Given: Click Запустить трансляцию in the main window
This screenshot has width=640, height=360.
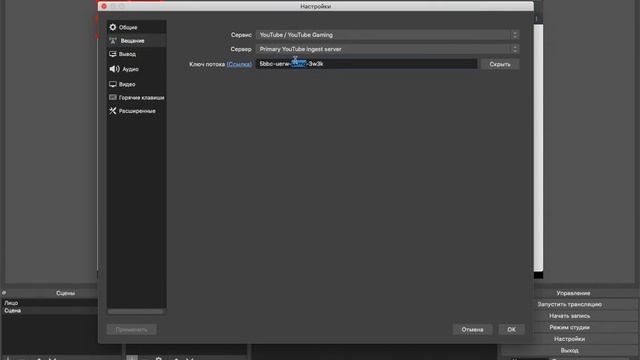Looking at the screenshot, I should pyautogui.click(x=569, y=304).
